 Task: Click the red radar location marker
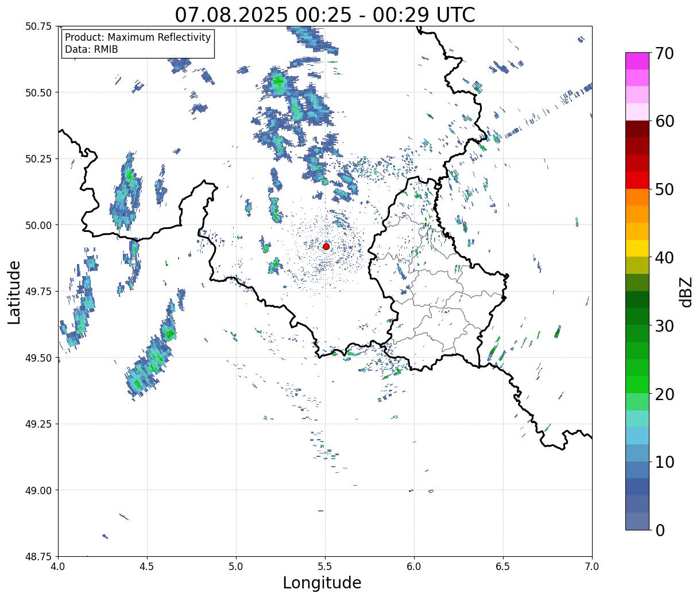[326, 246]
